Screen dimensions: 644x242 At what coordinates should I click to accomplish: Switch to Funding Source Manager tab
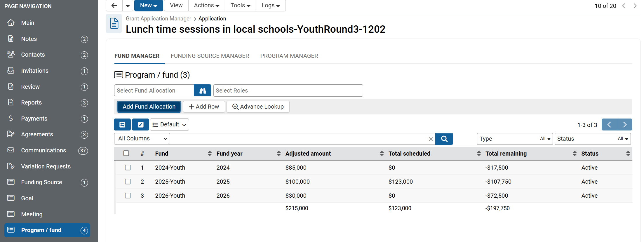pos(210,56)
